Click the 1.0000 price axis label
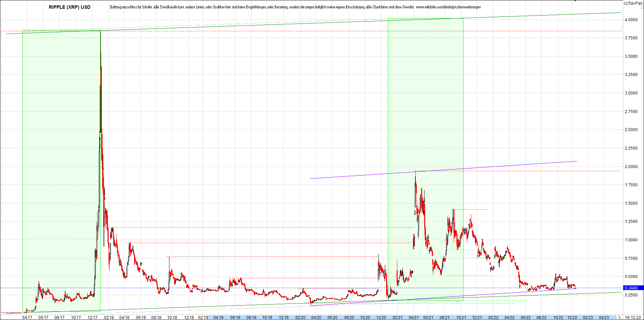This screenshot has width=644, height=320. (631, 240)
